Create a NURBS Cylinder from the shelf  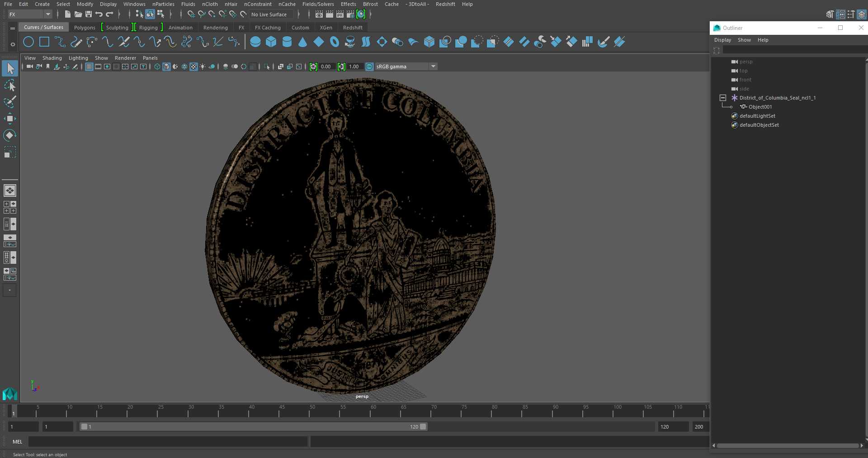pos(287,42)
